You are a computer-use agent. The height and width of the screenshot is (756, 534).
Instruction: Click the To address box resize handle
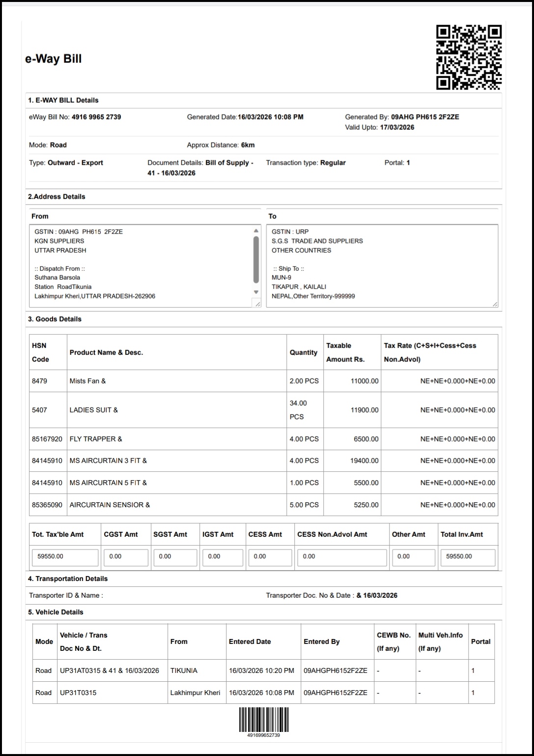pyautogui.click(x=495, y=304)
